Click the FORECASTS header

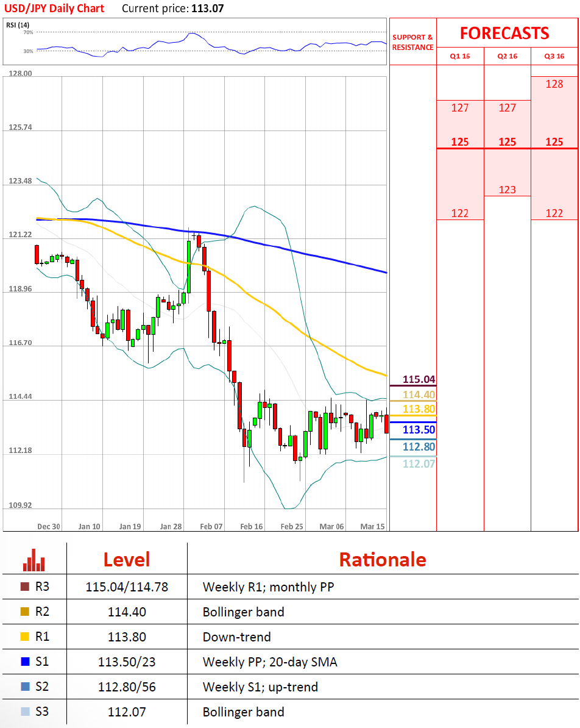tap(504, 34)
